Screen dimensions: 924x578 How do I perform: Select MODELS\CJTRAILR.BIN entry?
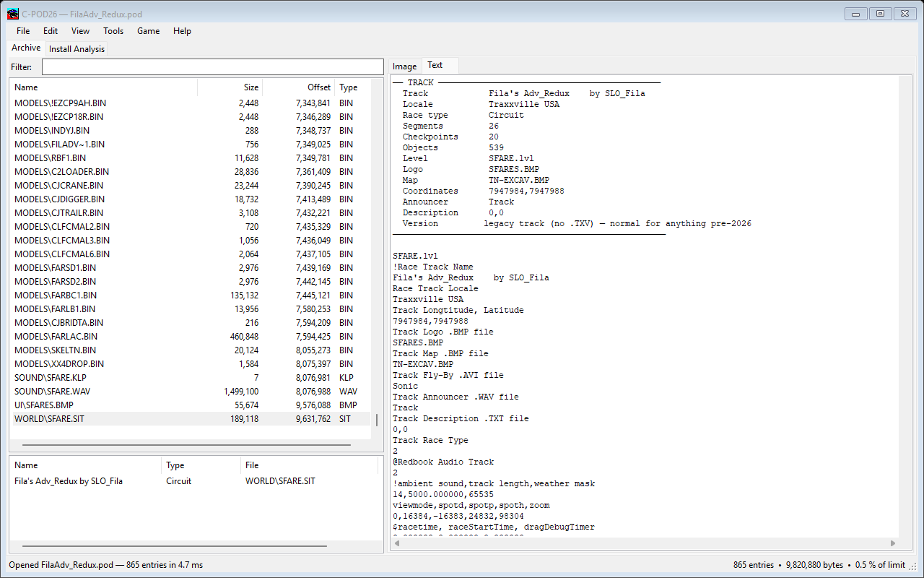(x=191, y=213)
